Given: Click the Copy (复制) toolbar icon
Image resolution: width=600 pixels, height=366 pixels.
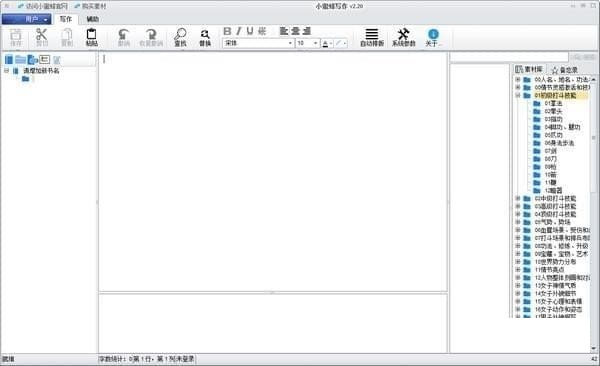Looking at the screenshot, I should [67, 38].
